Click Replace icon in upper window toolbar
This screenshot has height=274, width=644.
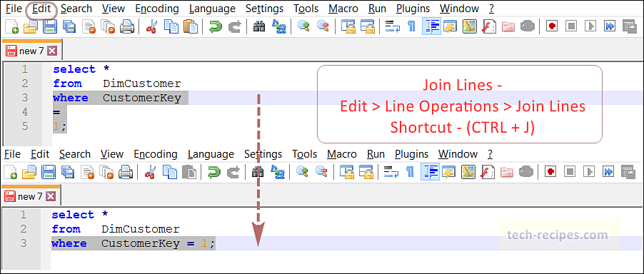point(279,26)
